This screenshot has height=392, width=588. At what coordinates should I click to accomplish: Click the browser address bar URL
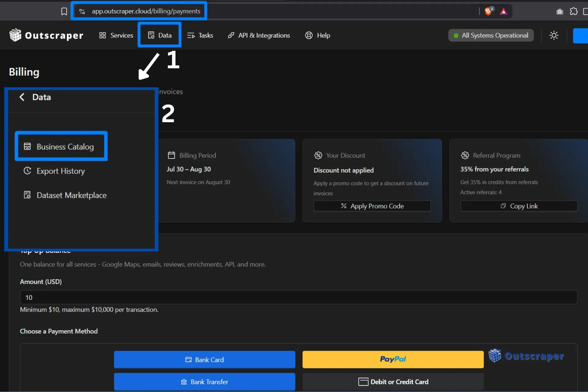click(x=146, y=11)
